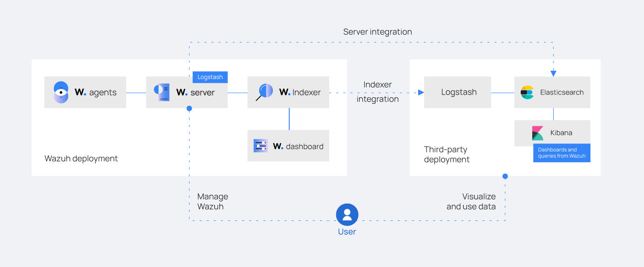
Task: Click the 'Kibana' text label
Action: (x=561, y=133)
